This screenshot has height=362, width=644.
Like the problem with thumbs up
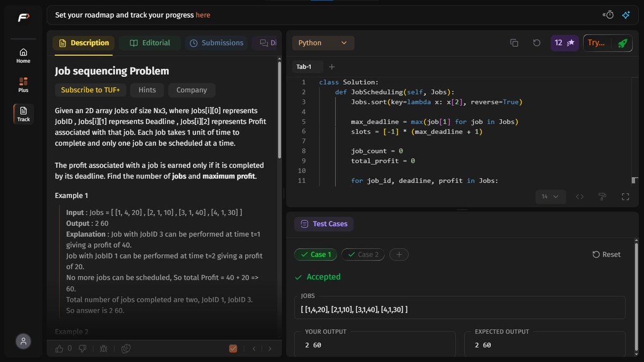click(60, 349)
